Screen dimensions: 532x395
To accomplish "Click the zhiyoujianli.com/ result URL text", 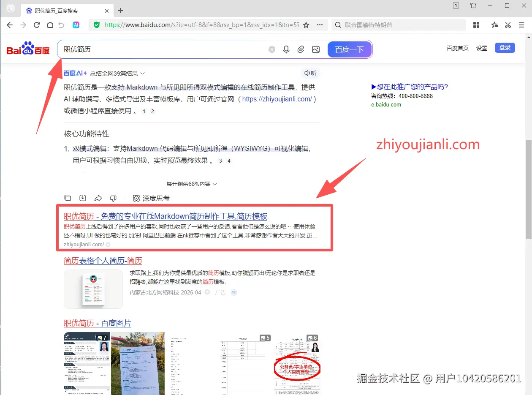I will point(84,245).
